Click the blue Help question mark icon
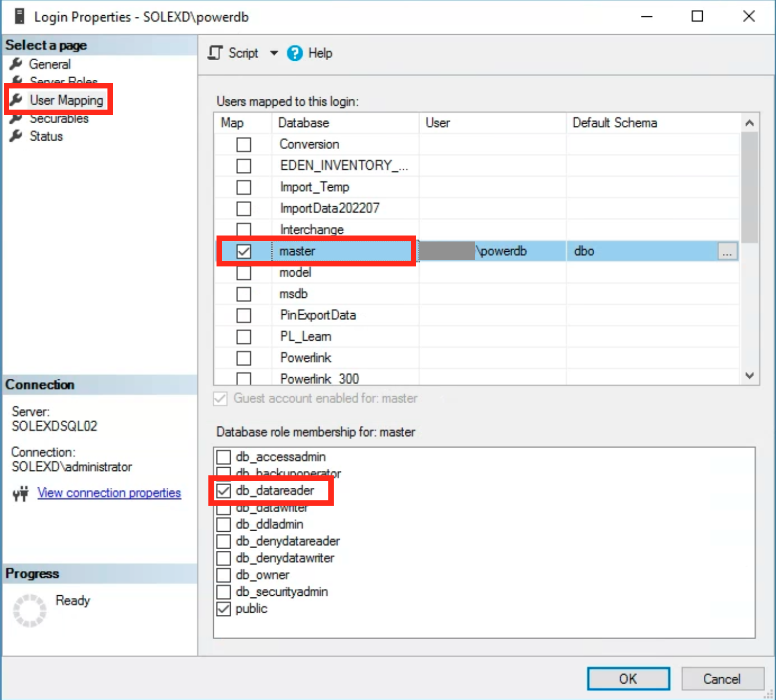This screenshot has height=700, width=776. 294,53
